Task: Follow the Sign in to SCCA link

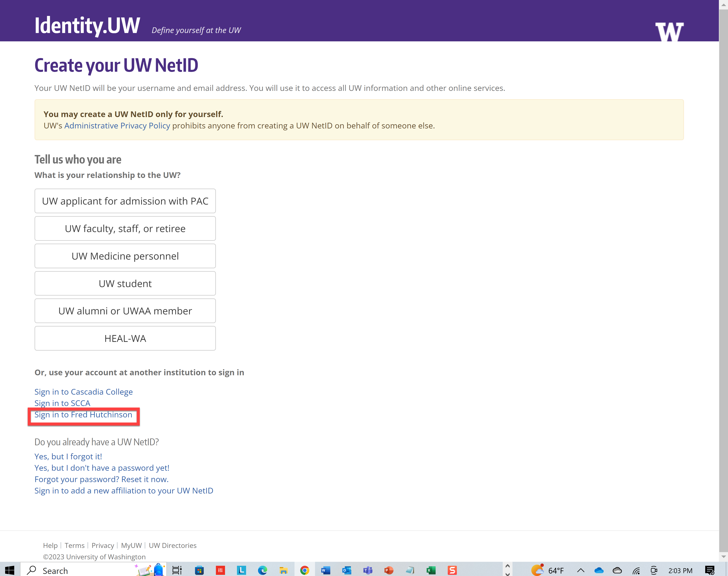Action: [62, 403]
